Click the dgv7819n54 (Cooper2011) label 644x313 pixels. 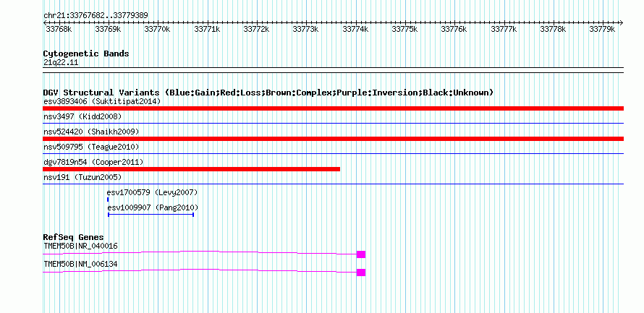[x=93, y=162]
